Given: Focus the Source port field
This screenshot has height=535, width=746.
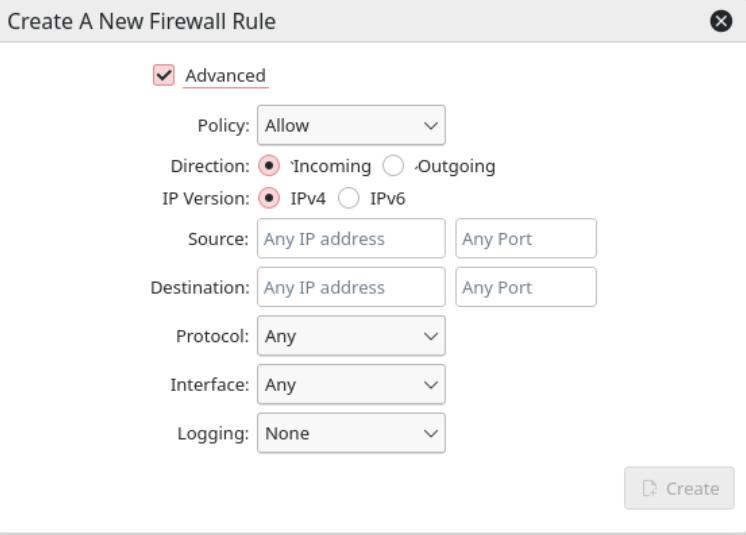Looking at the screenshot, I should tap(526, 239).
